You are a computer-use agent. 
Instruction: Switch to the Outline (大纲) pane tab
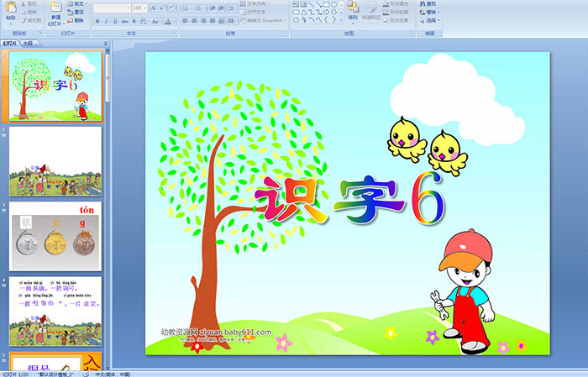click(x=28, y=44)
